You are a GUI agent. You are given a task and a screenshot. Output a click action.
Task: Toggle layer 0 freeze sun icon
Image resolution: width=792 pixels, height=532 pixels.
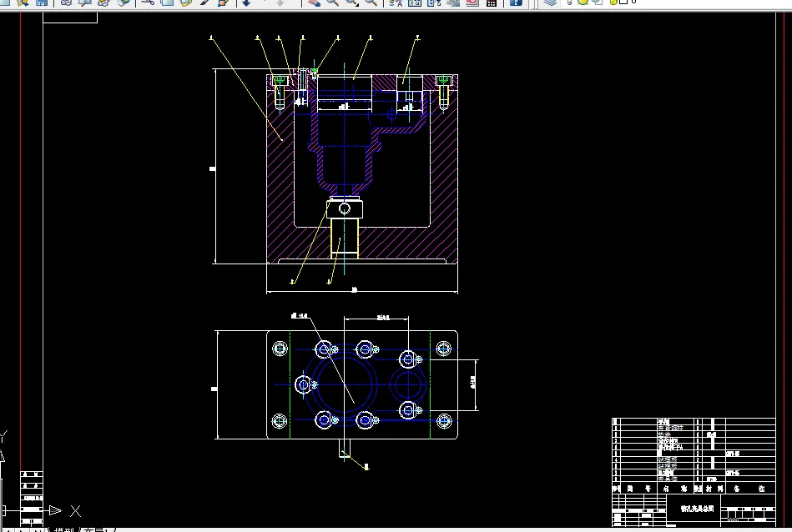coord(583,2)
